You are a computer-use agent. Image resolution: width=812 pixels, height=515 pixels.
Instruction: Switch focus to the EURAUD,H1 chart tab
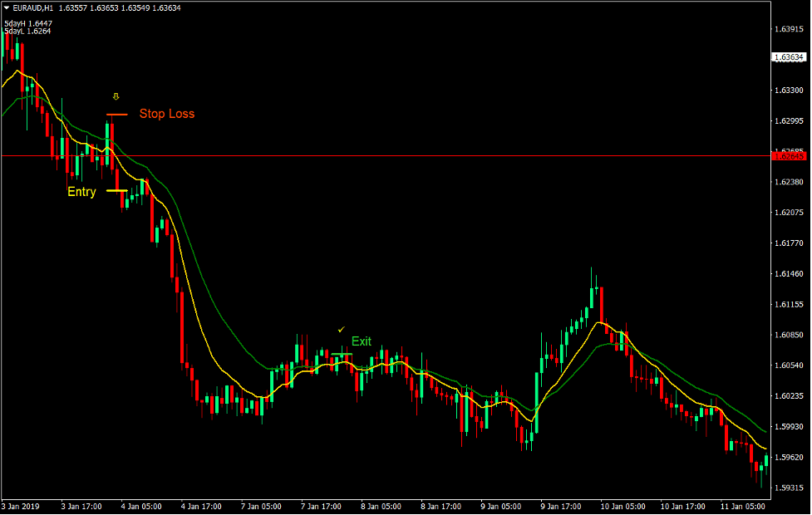(x=36, y=8)
